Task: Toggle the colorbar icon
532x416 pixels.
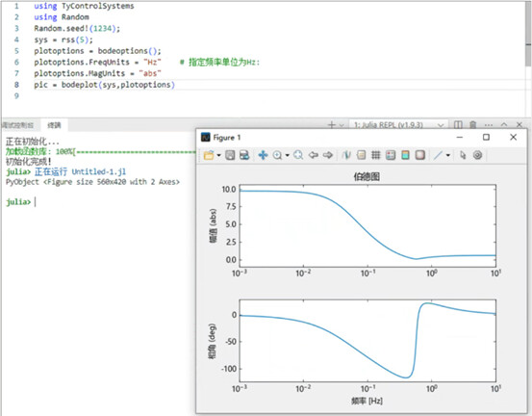Action: [405, 155]
